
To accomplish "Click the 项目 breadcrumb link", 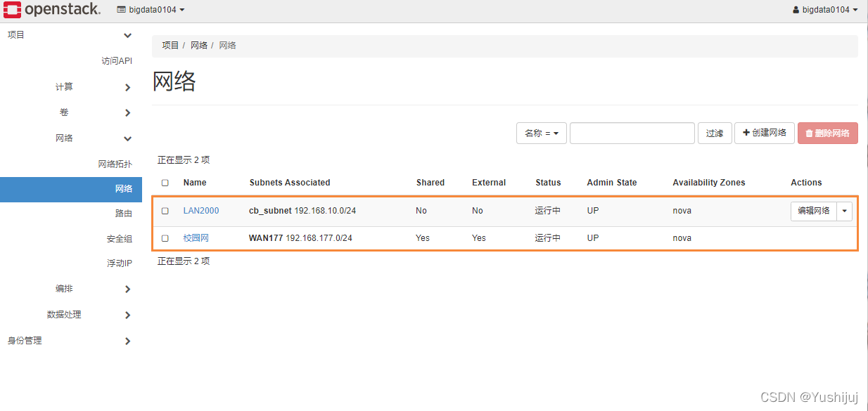I will pos(170,45).
